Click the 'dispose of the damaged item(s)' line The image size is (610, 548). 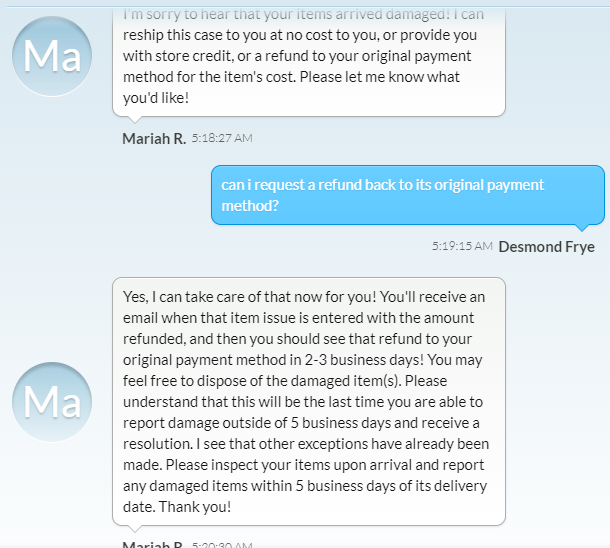tap(285, 381)
